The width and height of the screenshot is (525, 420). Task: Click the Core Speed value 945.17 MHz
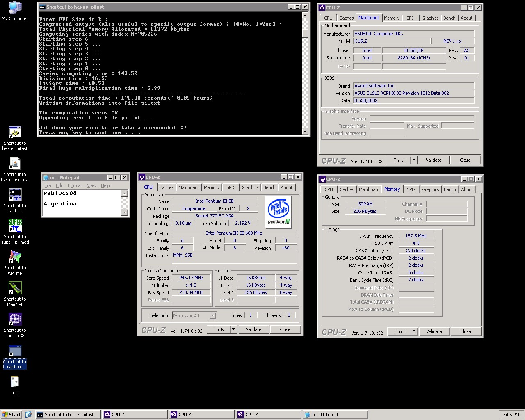(191, 278)
